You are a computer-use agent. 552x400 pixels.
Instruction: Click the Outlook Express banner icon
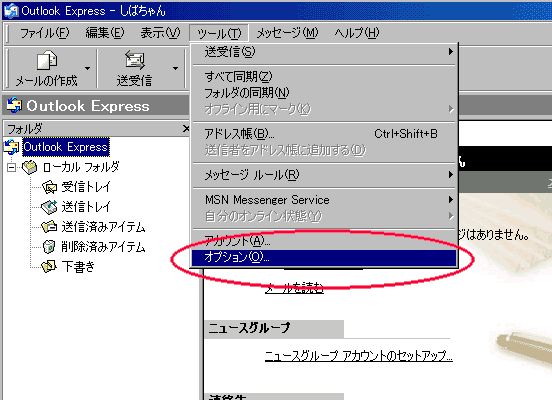point(14,105)
